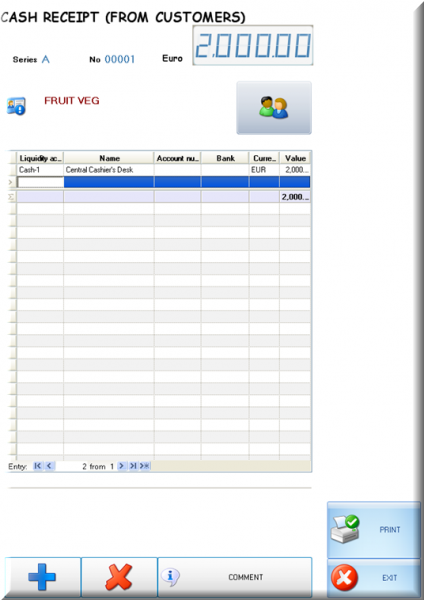Add a new line with blue plus button

coord(42,577)
